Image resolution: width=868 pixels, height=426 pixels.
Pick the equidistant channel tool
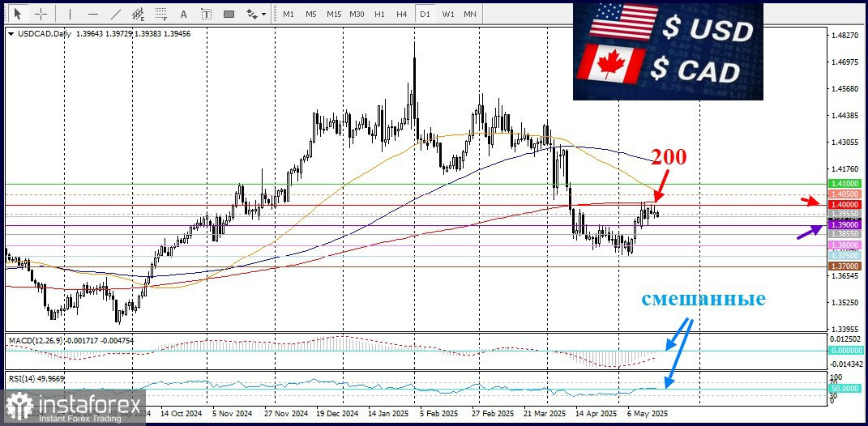tap(139, 13)
